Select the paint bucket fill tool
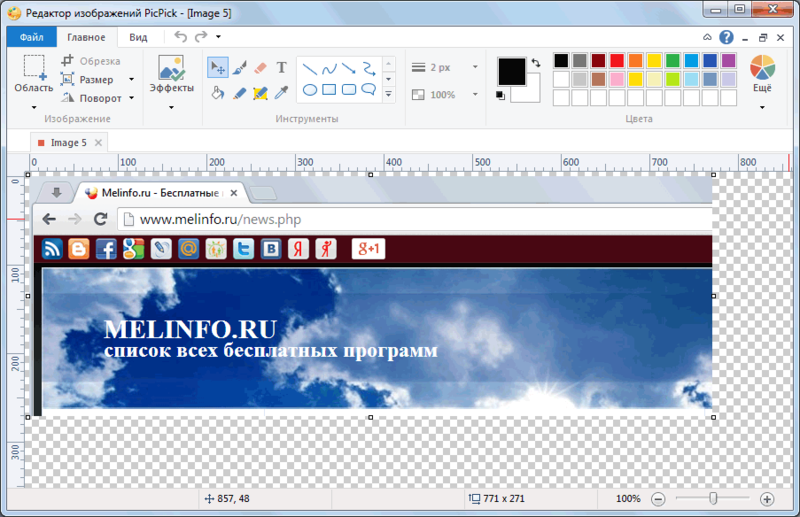Viewport: 800px width, 517px height. pyautogui.click(x=218, y=93)
